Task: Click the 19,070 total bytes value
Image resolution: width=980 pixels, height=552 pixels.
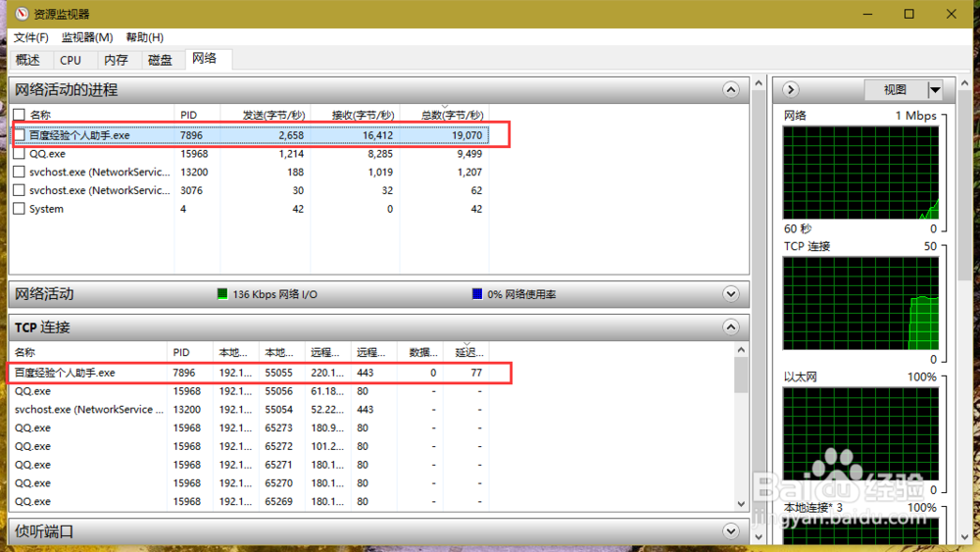Action: [466, 135]
